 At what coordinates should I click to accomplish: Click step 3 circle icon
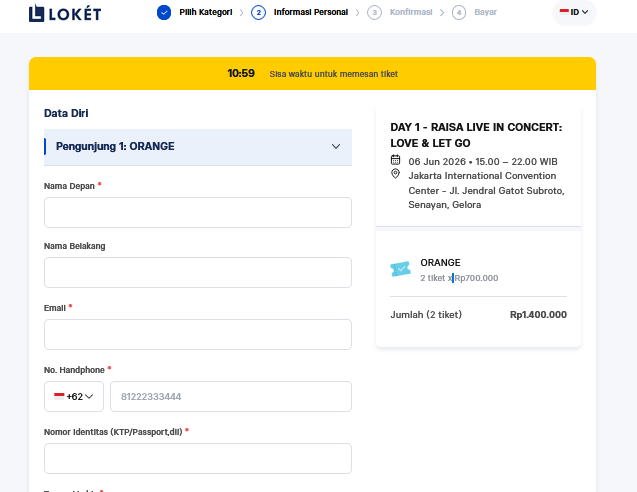click(374, 12)
